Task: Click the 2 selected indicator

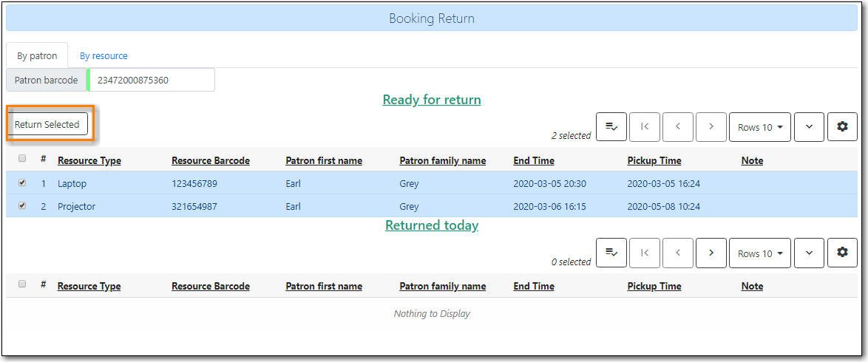Action: click(571, 136)
